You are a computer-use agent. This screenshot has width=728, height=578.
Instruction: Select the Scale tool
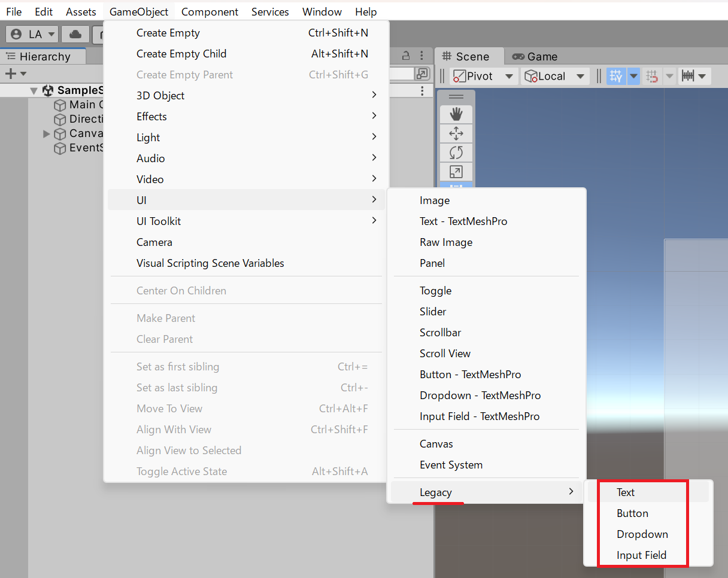coord(456,171)
